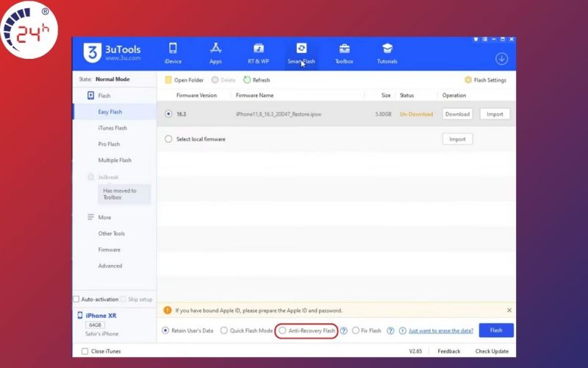Viewport: 588px width, 368px height.
Task: Open Just want to erase the data link
Action: (440, 330)
